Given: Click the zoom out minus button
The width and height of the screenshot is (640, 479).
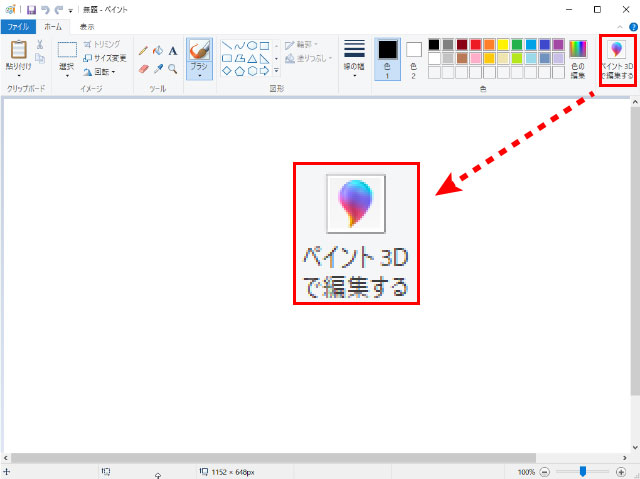Looking at the screenshot, I should pos(545,472).
